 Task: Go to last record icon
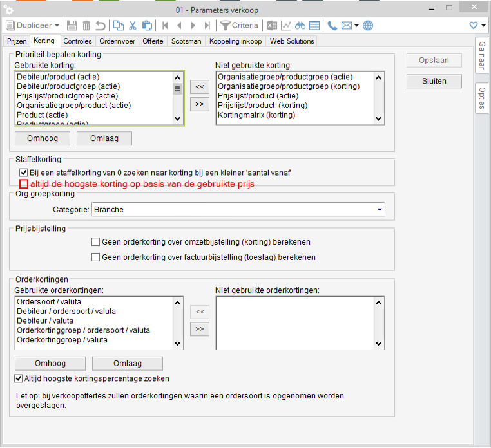(207, 25)
